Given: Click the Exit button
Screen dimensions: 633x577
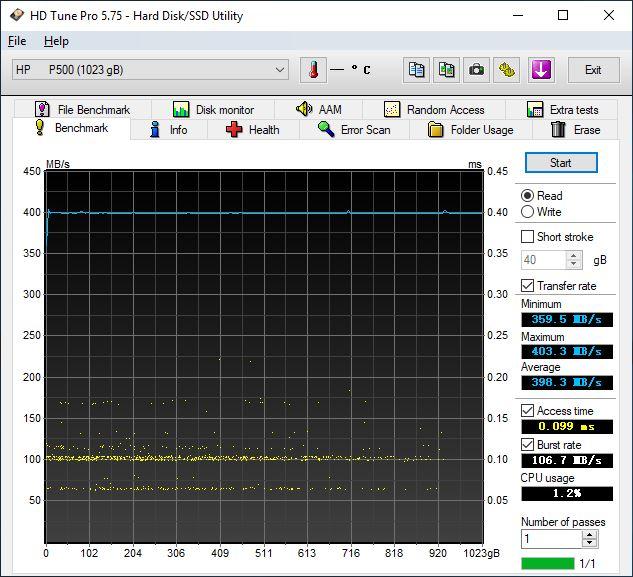Looking at the screenshot, I should 593,70.
